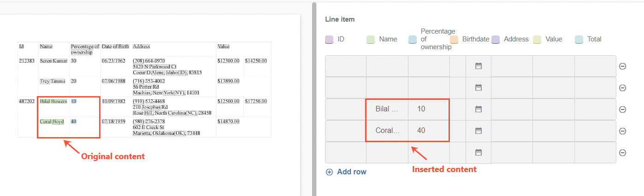Open calendar picker in Coral row
This screenshot has height=196, width=644.
coord(478,131)
